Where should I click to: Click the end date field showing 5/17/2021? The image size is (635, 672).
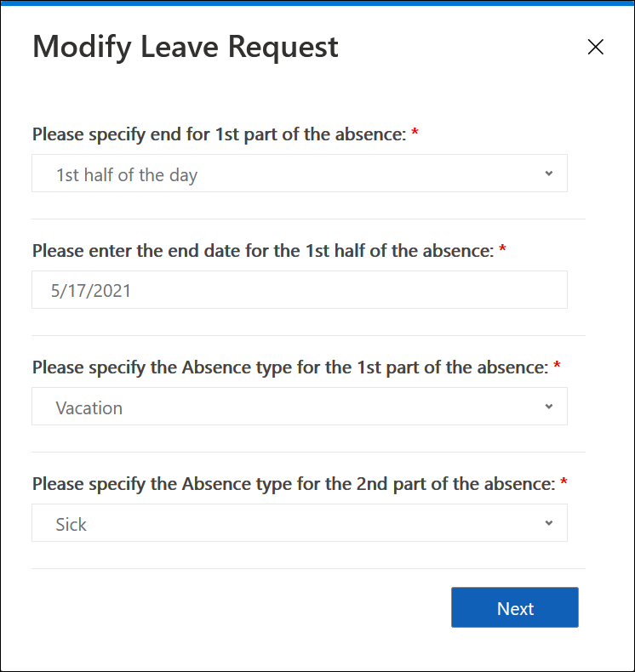click(x=298, y=290)
